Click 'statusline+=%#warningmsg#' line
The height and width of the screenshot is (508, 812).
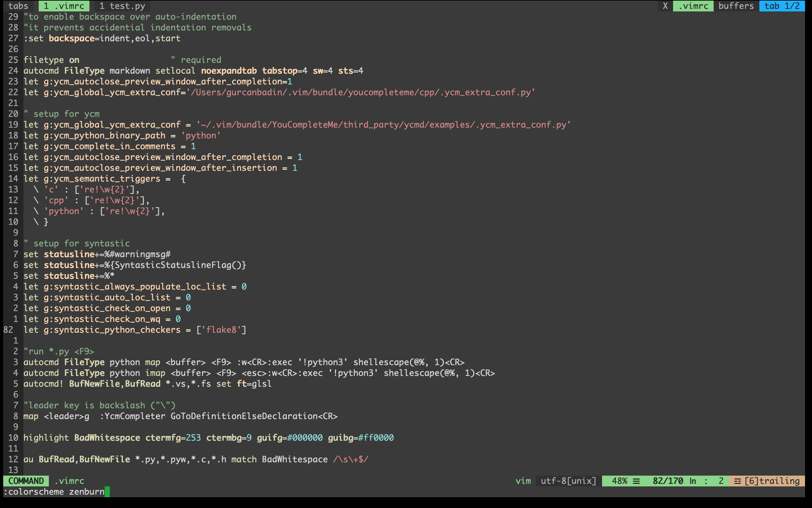pyautogui.click(x=97, y=254)
